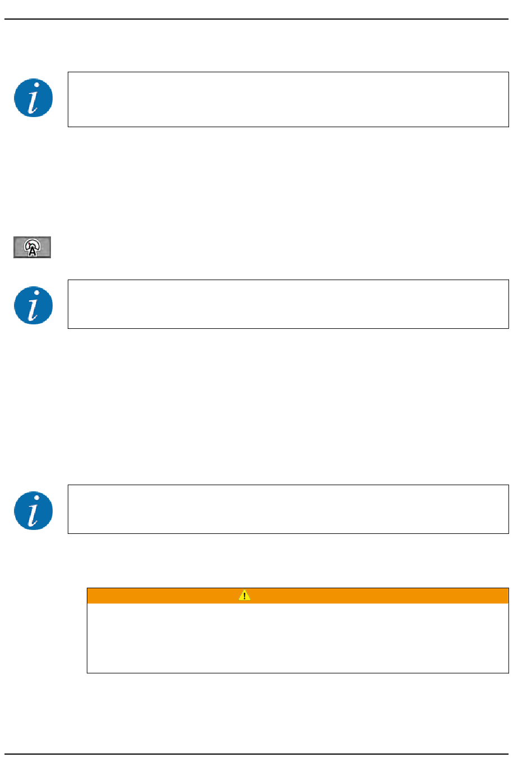Screen dimensions: 532x772
Task: Click inside the white warning box body
Action: coord(297,638)
